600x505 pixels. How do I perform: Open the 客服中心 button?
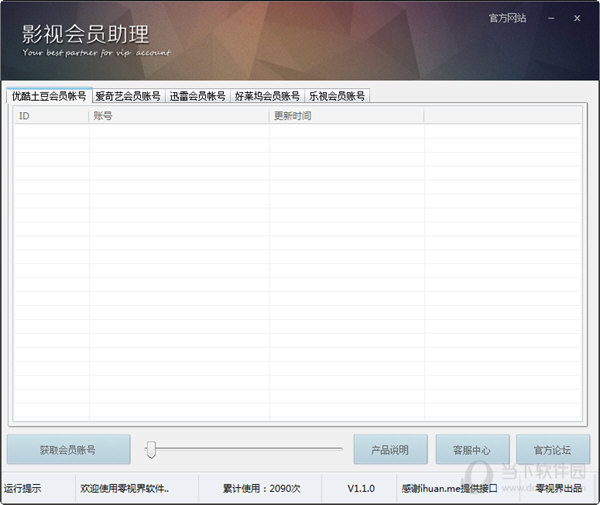[472, 450]
